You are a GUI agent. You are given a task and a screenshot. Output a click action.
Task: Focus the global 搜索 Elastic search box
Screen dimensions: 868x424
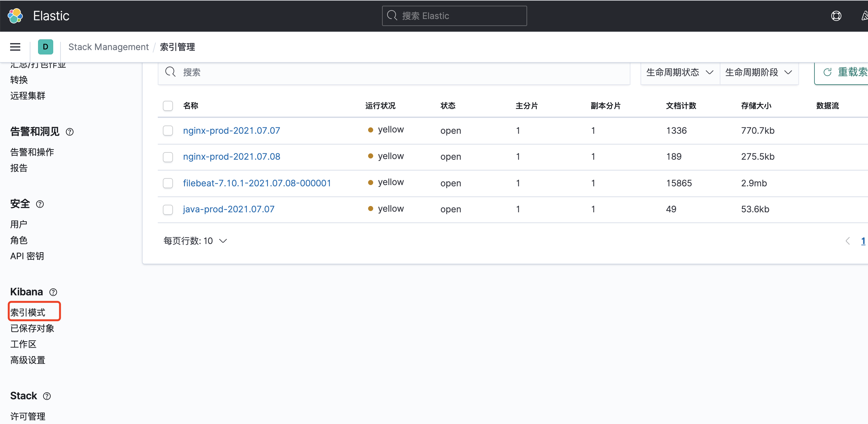[454, 16]
